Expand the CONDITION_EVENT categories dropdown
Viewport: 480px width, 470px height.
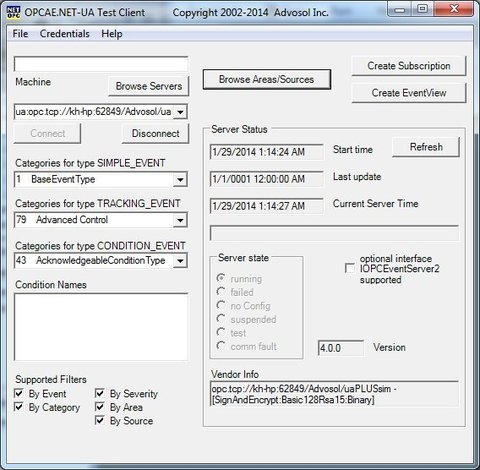point(180,261)
